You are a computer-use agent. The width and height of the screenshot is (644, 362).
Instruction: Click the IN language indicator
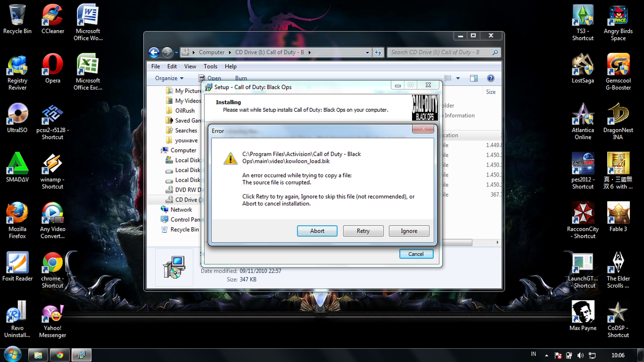point(533,355)
